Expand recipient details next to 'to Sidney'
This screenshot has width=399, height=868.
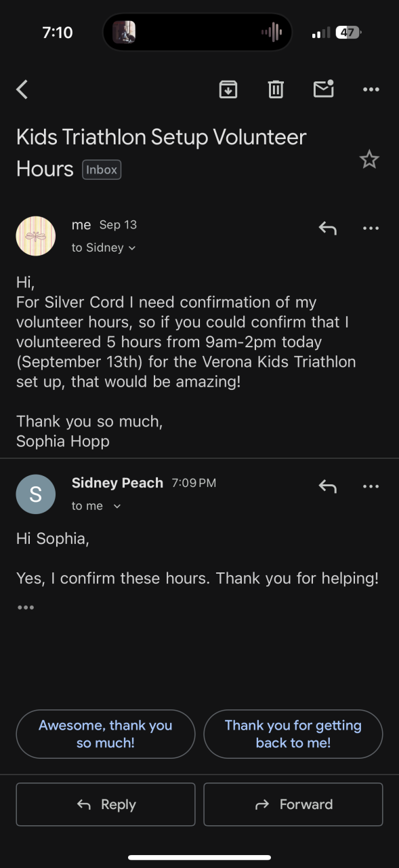(132, 248)
